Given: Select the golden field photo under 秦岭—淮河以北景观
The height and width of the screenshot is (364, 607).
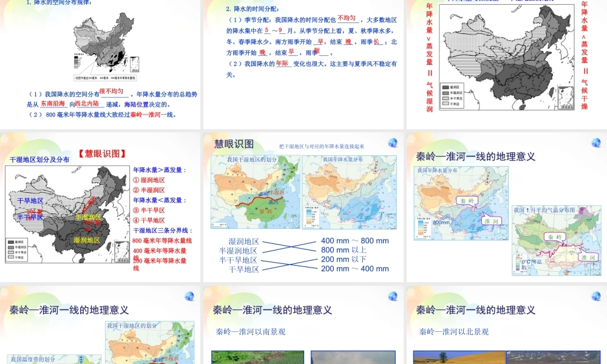Looking at the screenshot, I should (x=459, y=357).
